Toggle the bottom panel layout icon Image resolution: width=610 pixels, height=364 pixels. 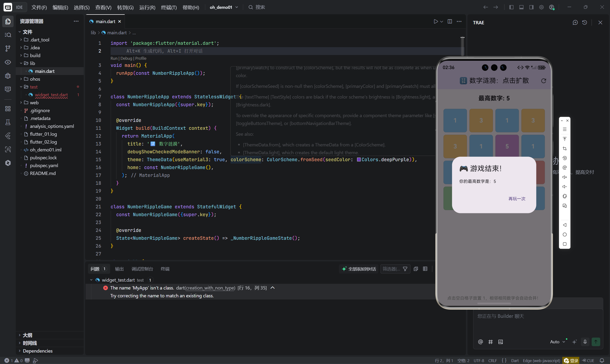point(521,7)
